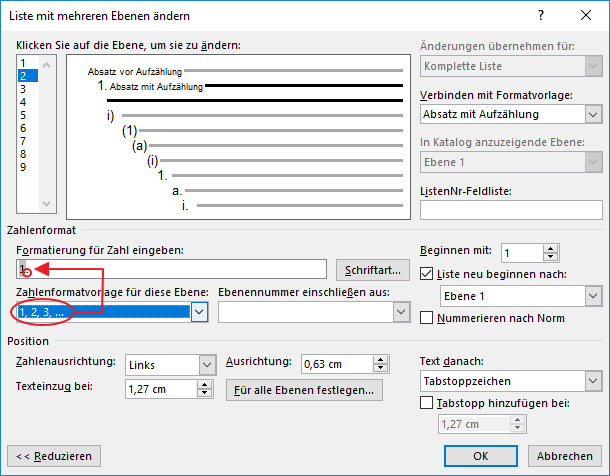Click the '<< Reduzieren' button
The image size is (610, 476).
click(55, 455)
